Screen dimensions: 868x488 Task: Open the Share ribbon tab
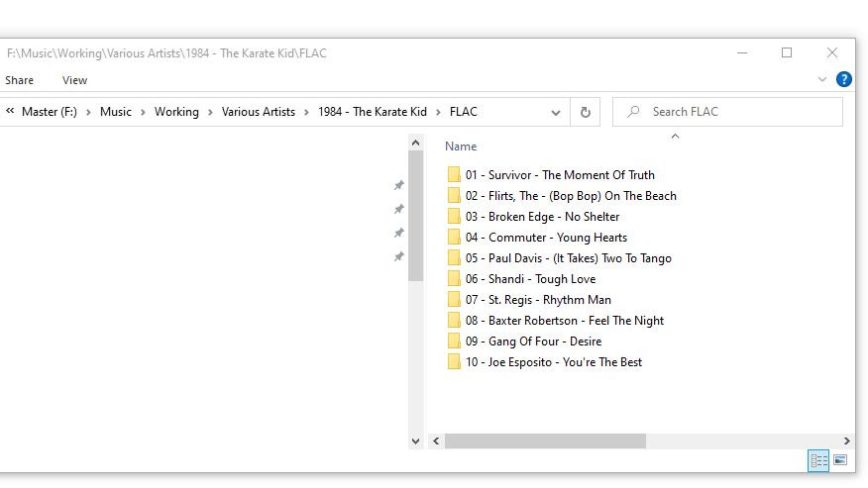(19, 80)
